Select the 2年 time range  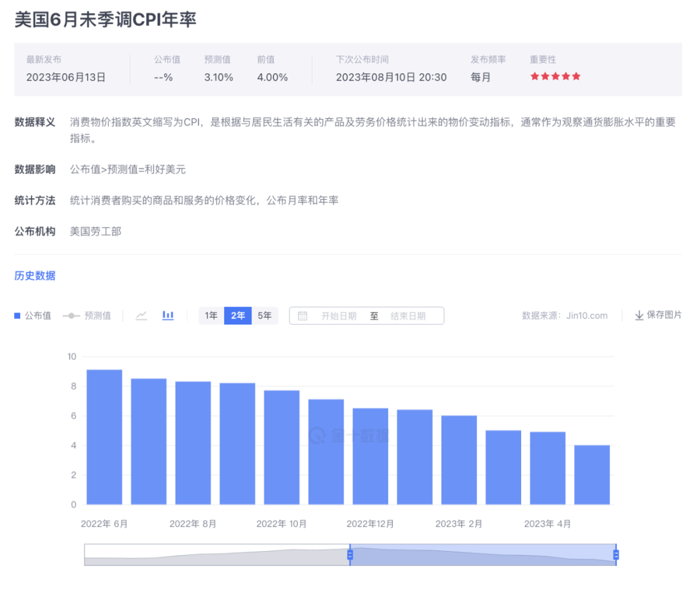point(238,316)
